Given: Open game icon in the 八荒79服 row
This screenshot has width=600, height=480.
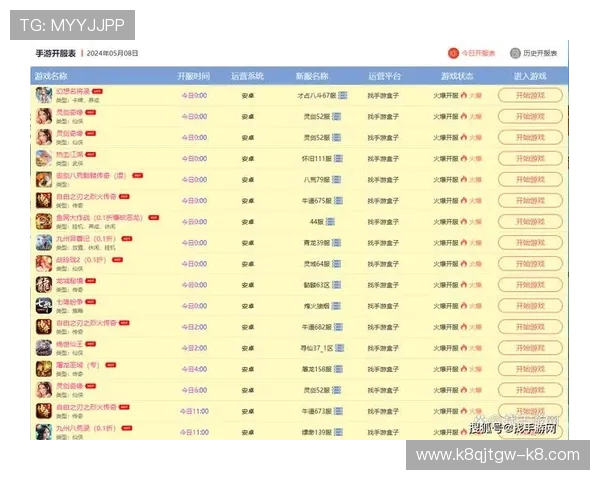Looking at the screenshot, I should 44,179.
